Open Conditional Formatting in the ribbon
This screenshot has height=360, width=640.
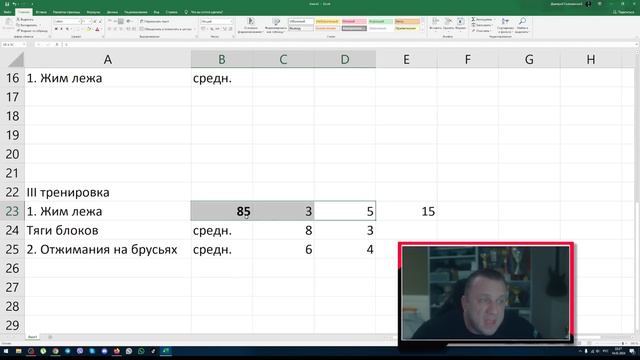coord(250,24)
